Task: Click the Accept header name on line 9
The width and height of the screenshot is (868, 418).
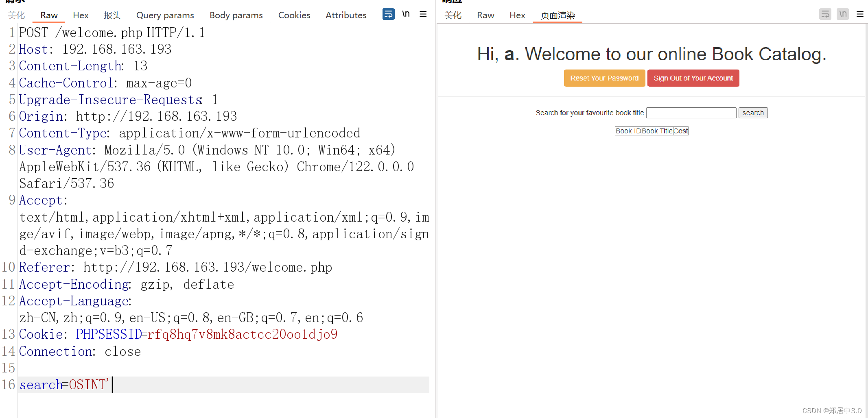Action: [x=41, y=200]
